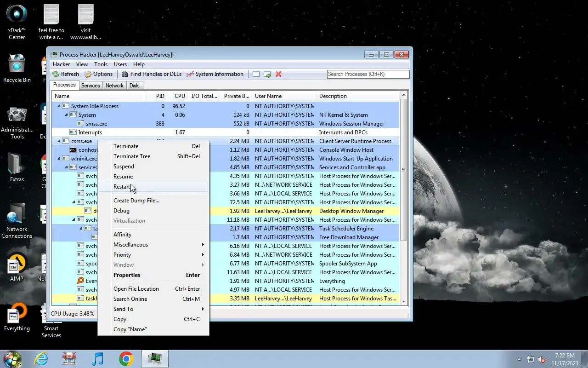
Task: Open Options from the toolbar
Action: click(x=98, y=74)
